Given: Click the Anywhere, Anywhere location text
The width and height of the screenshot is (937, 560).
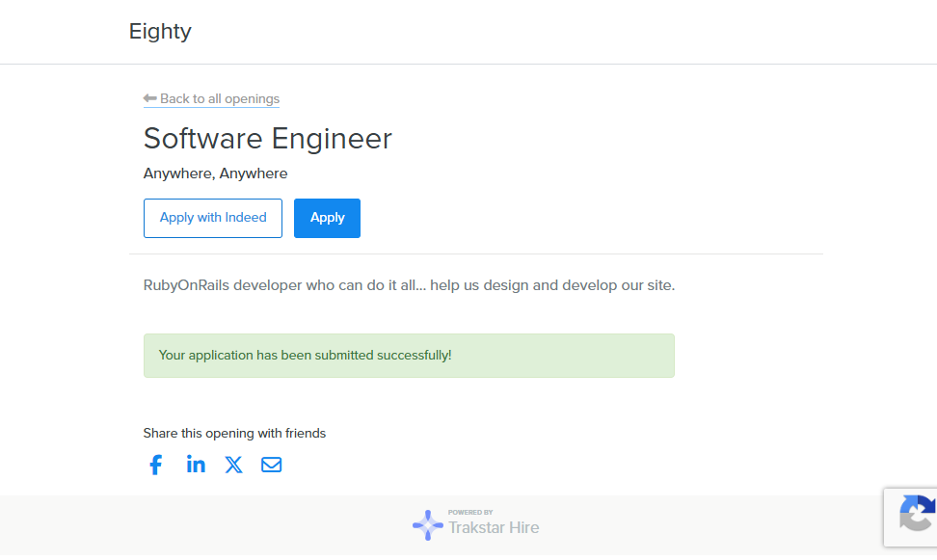Looking at the screenshot, I should coord(215,173).
